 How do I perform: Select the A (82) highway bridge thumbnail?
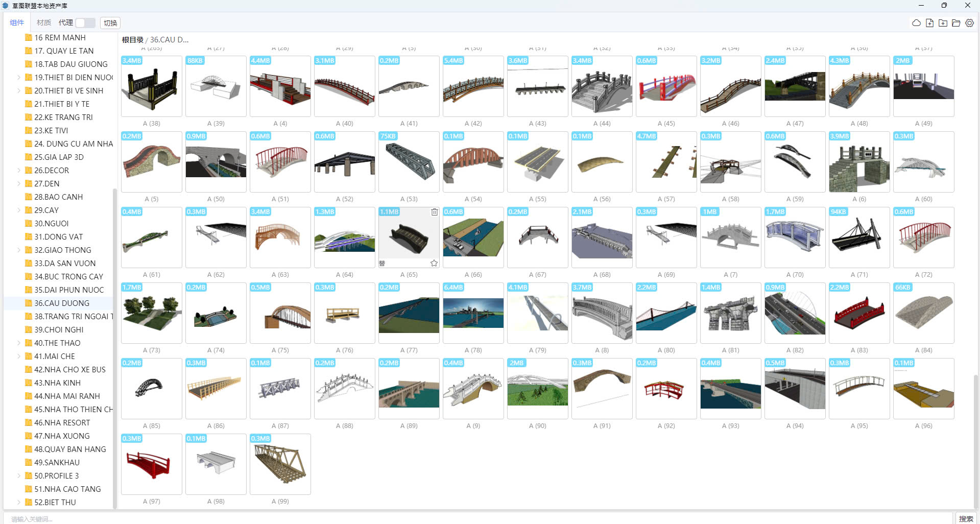pos(795,313)
